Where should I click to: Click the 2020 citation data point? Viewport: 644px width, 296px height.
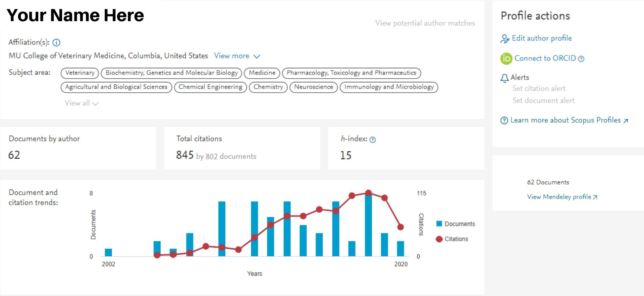click(x=400, y=227)
